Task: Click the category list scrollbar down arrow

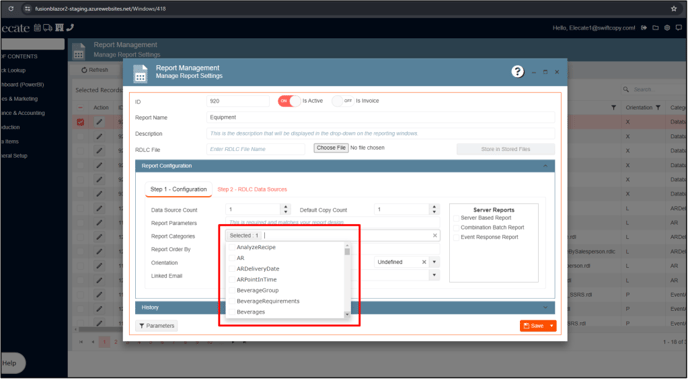Action: (347, 314)
